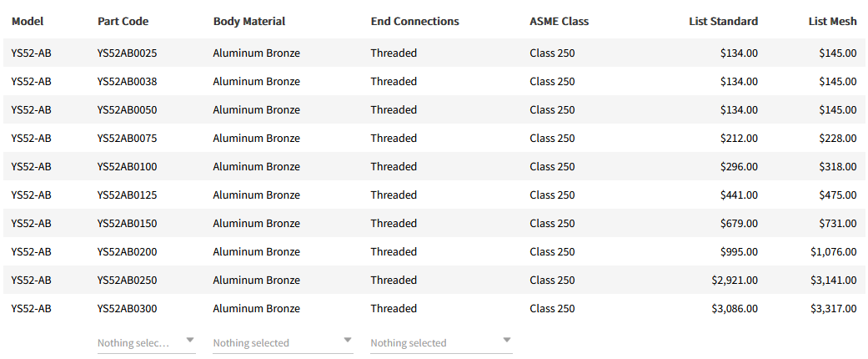This screenshot has width=868, height=359.
Task: Click the End Connections column header
Action: pos(414,21)
